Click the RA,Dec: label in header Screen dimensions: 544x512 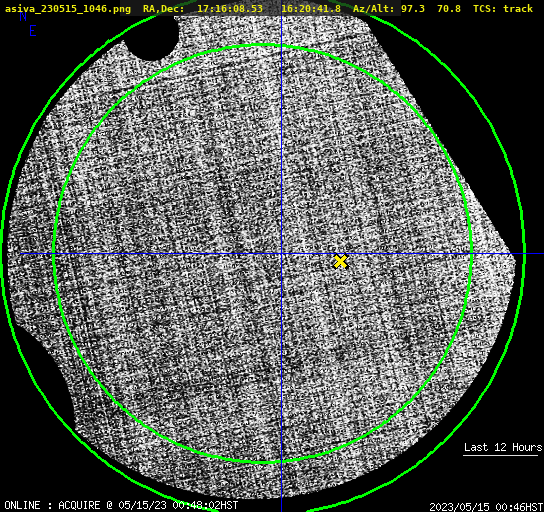(x=164, y=8)
